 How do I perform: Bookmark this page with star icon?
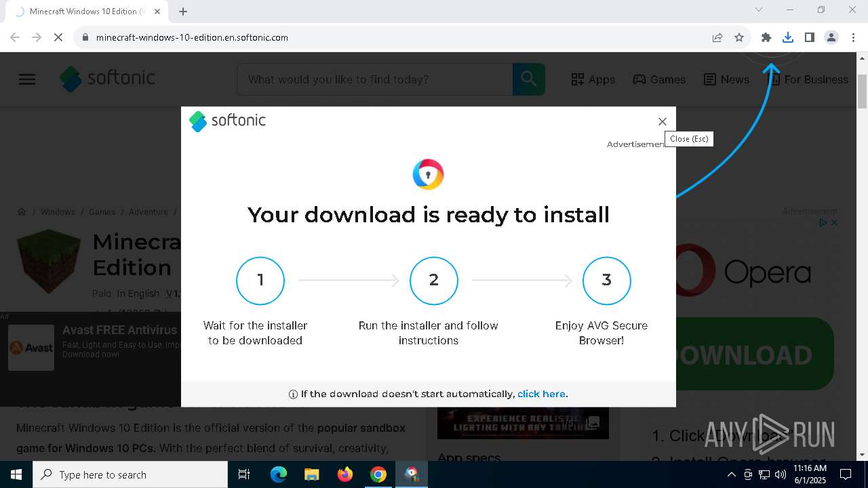pyautogui.click(x=739, y=37)
